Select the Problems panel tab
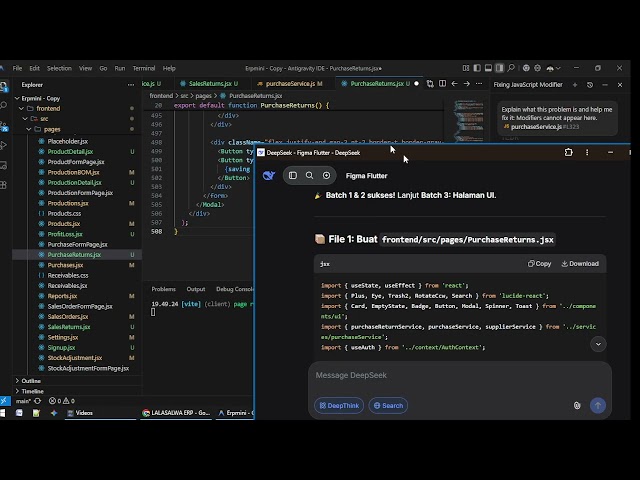Viewport: 640px width, 480px height. click(163, 289)
